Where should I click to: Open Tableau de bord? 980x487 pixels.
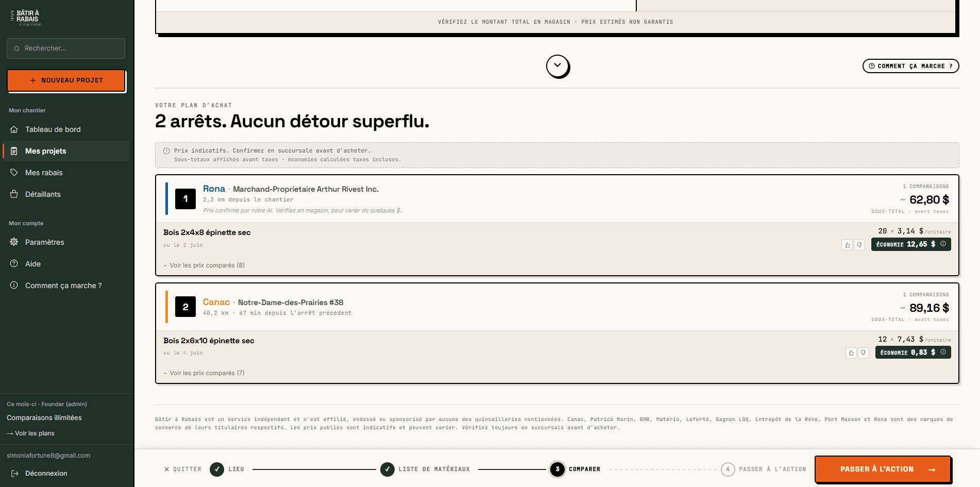66,129
